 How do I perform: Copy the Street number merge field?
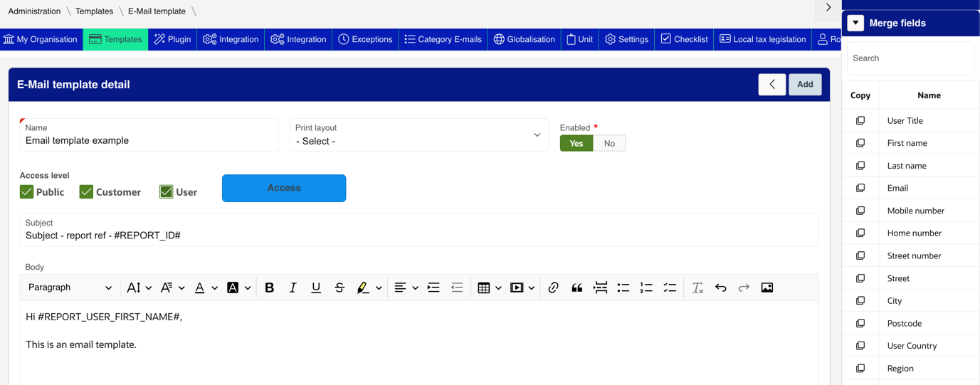[860, 255]
